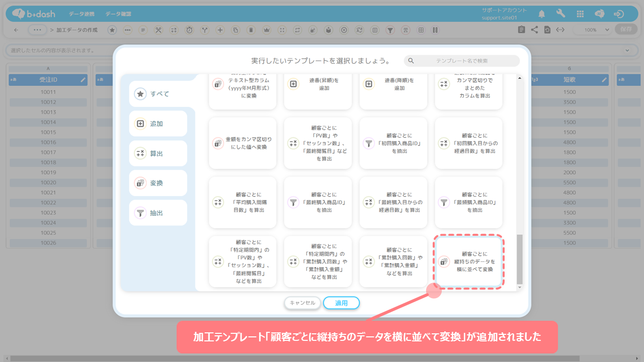
Task: Click the pencil edit icon on 受注ID column
Action: [x=83, y=79]
